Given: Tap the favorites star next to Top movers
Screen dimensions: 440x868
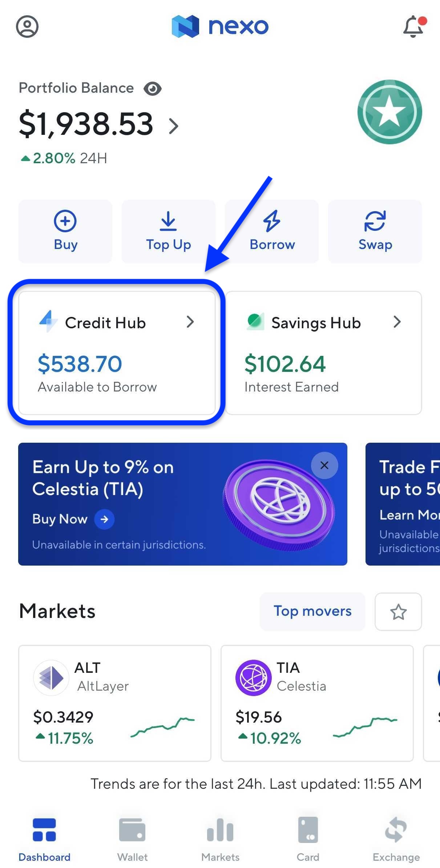Looking at the screenshot, I should pyautogui.click(x=398, y=612).
